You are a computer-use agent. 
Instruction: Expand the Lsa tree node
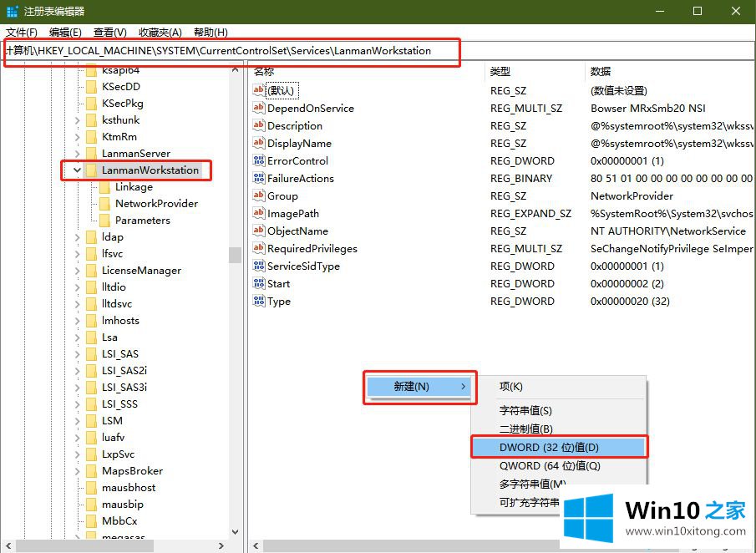click(77, 337)
